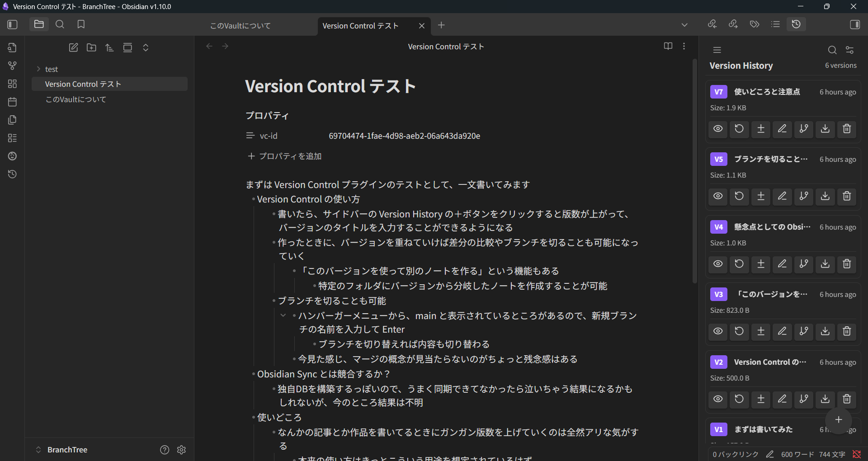Toggle the right sidebar panel

[855, 24]
